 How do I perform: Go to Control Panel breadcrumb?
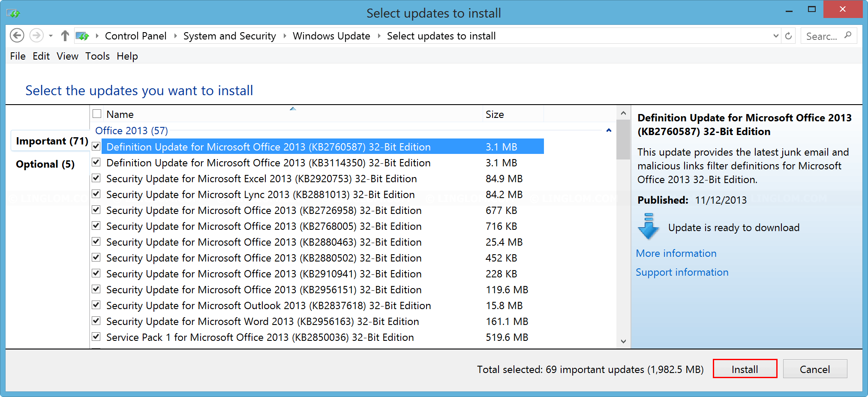pyautogui.click(x=136, y=36)
